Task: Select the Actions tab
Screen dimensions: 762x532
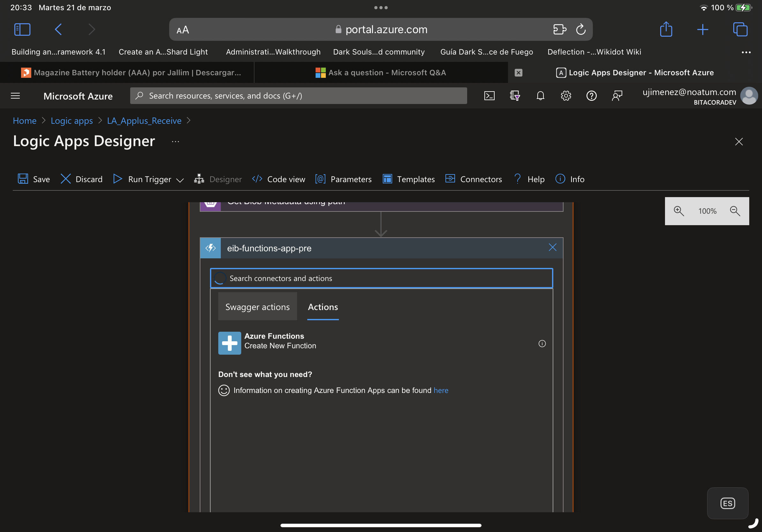Action: tap(323, 307)
